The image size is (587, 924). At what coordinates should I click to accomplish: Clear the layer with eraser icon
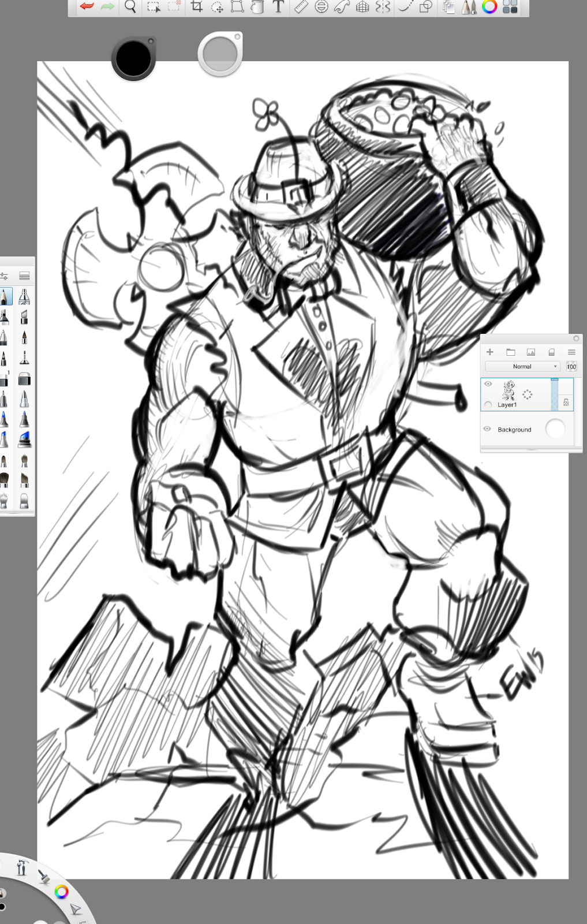pos(551,352)
